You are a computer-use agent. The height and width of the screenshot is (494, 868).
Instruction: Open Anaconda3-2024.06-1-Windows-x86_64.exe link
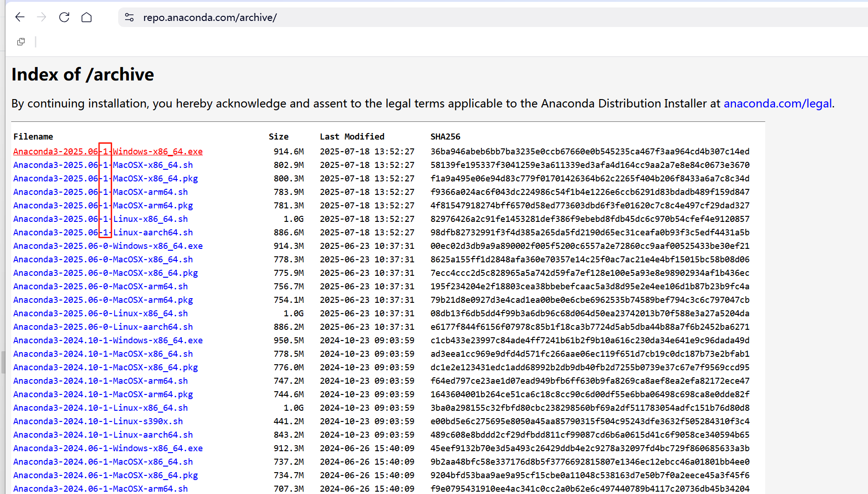click(x=107, y=448)
